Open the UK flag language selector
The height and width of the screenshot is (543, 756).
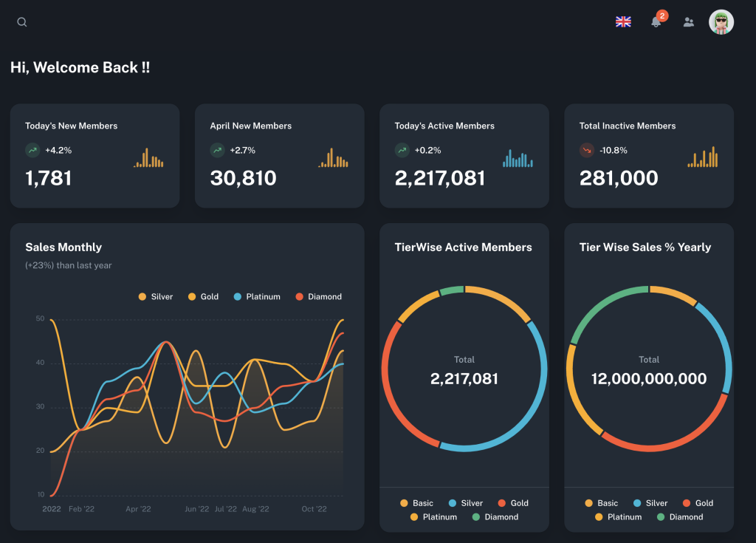[623, 21]
